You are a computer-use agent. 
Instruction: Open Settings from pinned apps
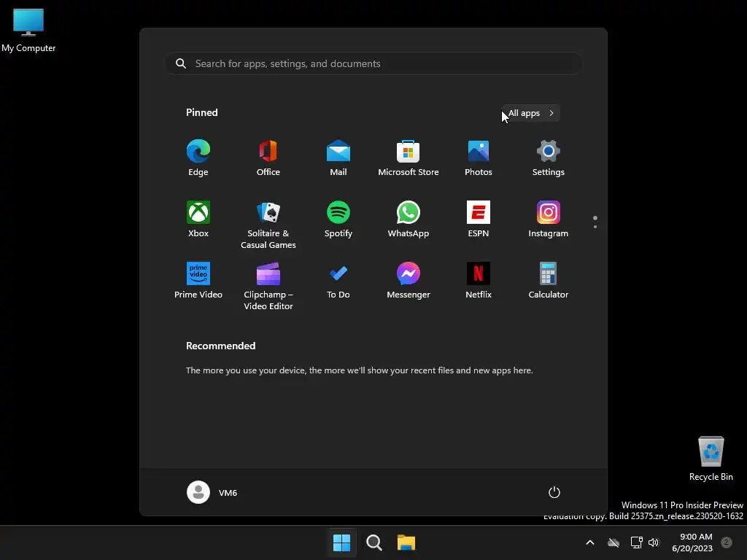[x=549, y=158]
